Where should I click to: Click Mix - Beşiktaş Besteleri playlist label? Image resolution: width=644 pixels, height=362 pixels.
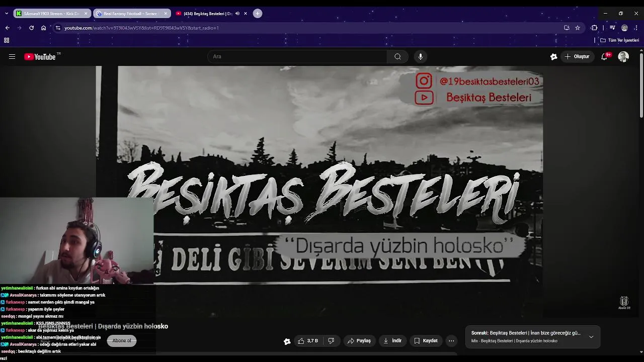coord(514,341)
